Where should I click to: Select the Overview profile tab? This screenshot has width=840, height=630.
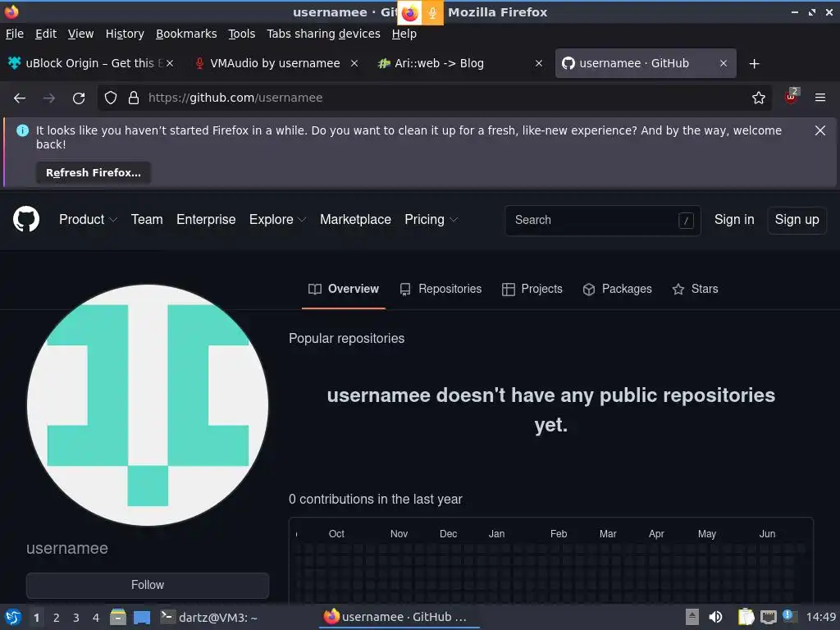[x=344, y=290]
